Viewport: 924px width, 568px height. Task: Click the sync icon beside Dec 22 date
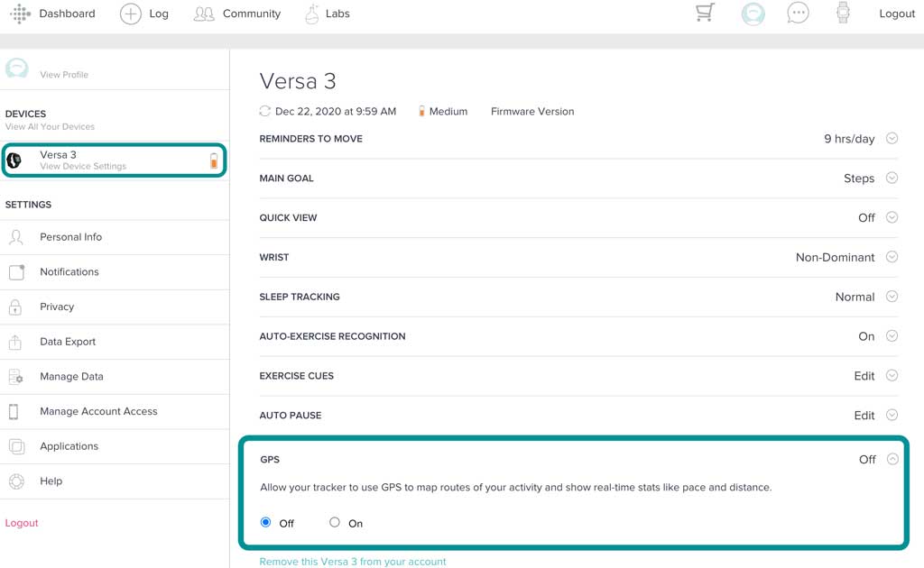264,112
